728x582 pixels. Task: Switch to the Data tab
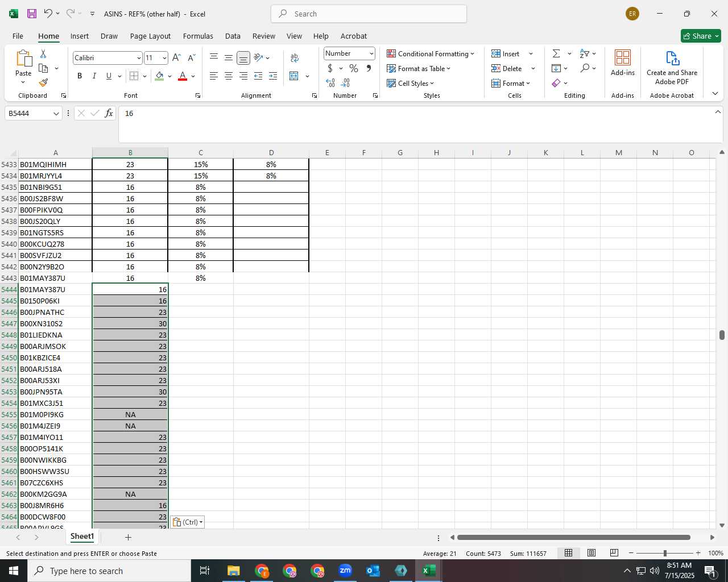click(233, 36)
